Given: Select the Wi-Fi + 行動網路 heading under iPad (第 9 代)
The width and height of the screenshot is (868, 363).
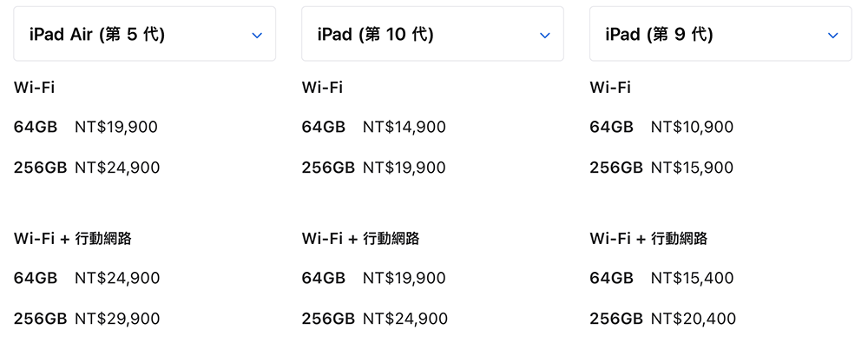Looking at the screenshot, I should (648, 239).
